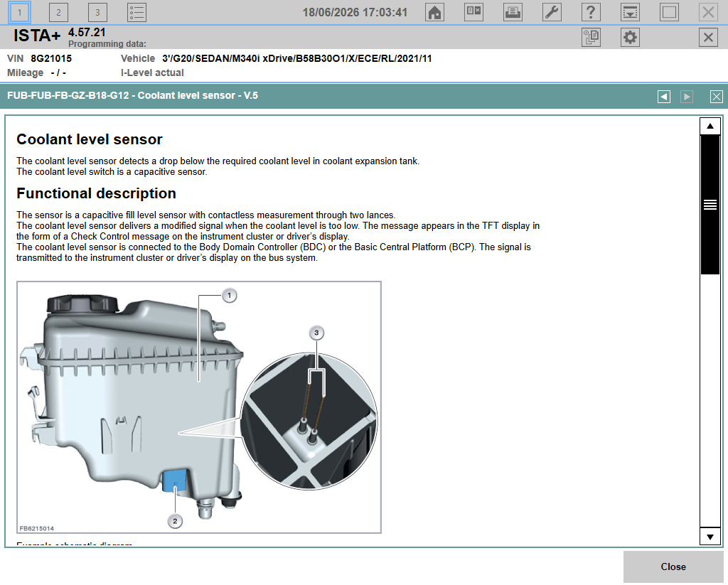Click the I-Level actual label
The width and height of the screenshot is (728, 585).
tap(152, 73)
